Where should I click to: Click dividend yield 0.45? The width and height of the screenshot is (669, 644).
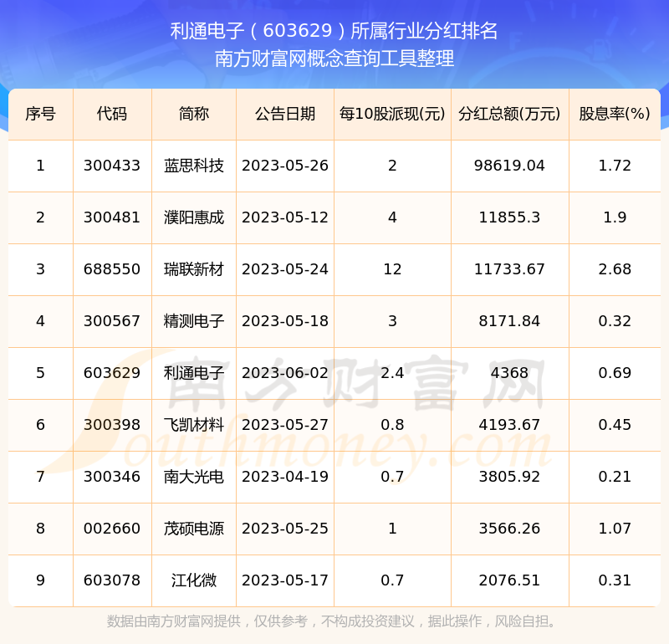click(615, 425)
